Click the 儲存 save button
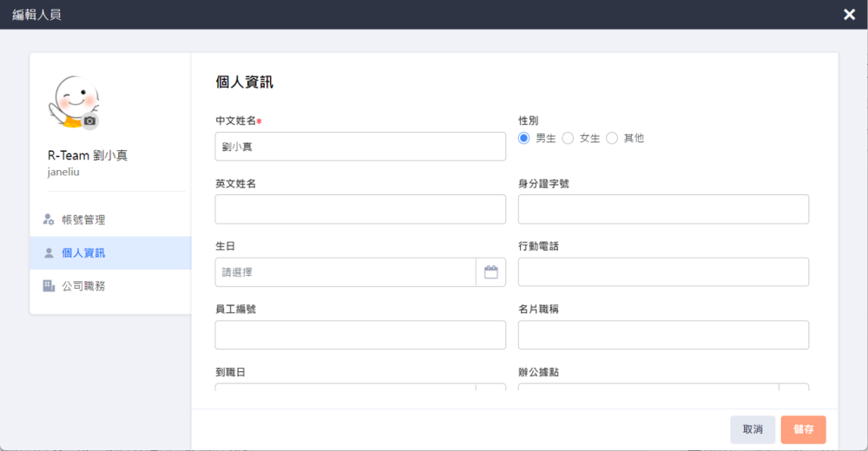 (803, 429)
